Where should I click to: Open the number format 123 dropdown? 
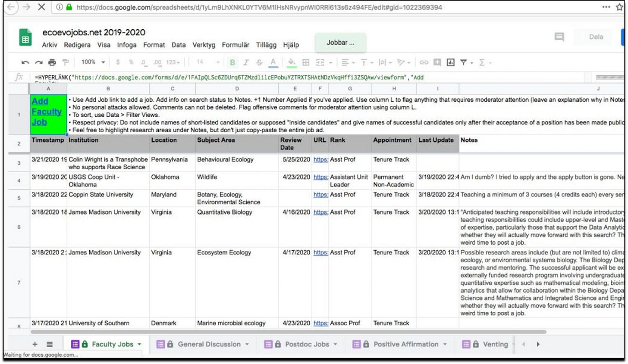click(173, 62)
